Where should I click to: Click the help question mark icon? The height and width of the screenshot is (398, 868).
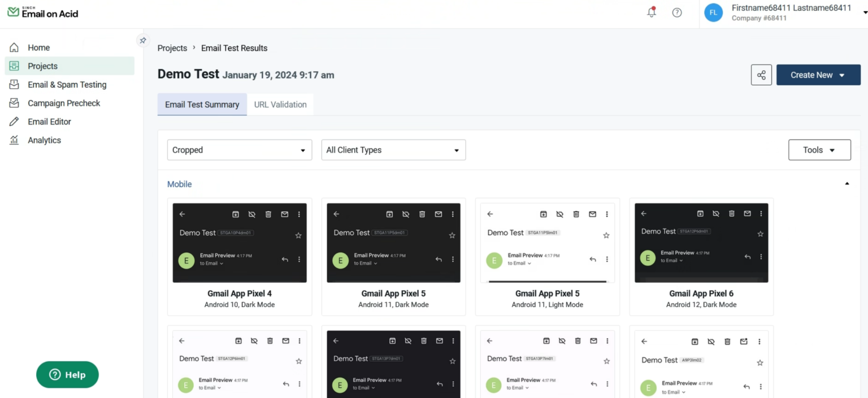tap(677, 12)
